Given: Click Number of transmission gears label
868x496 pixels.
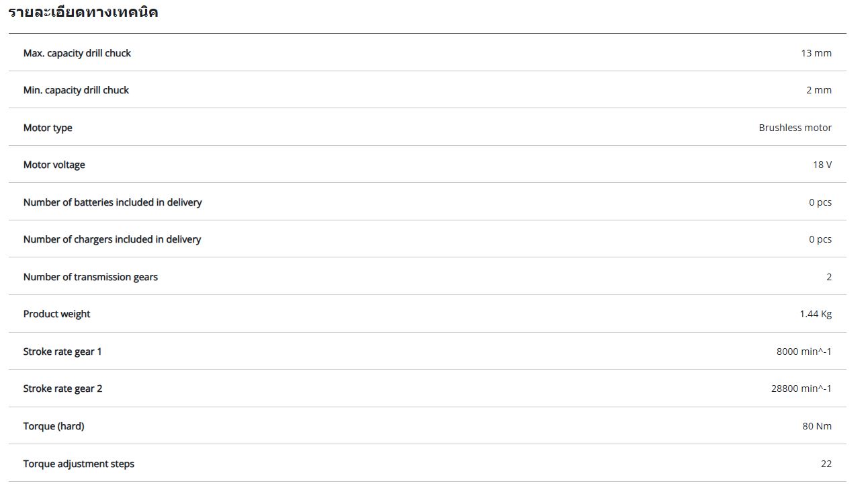Looking at the screenshot, I should pos(91,277).
